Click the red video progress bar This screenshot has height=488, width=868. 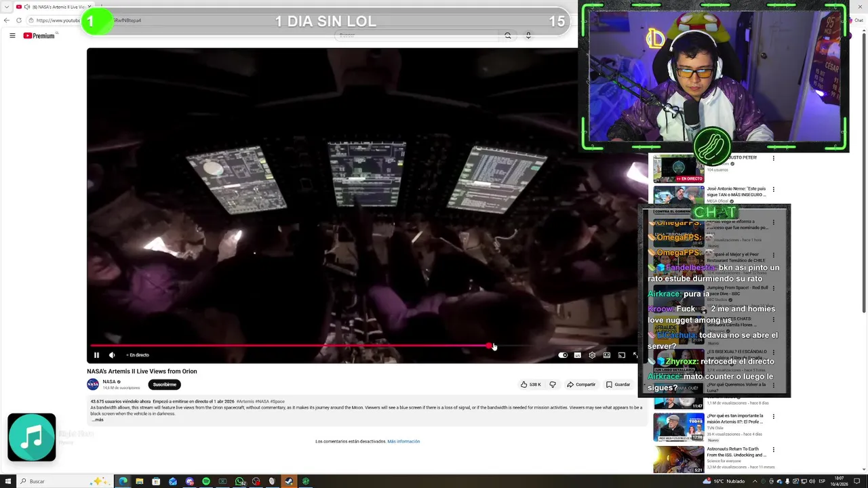pyautogui.click(x=290, y=346)
